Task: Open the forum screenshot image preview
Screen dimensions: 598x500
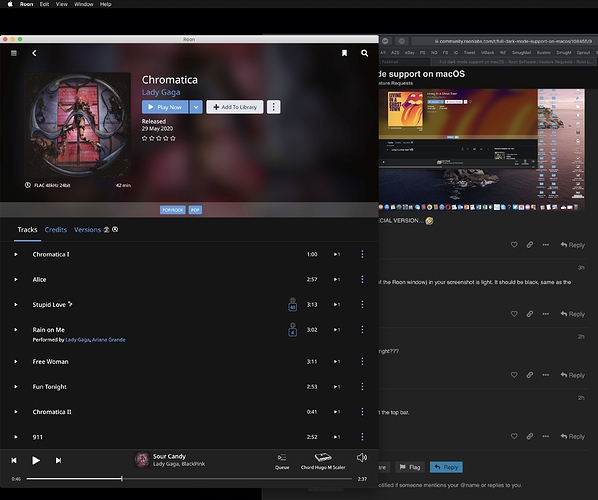Action: (x=482, y=150)
